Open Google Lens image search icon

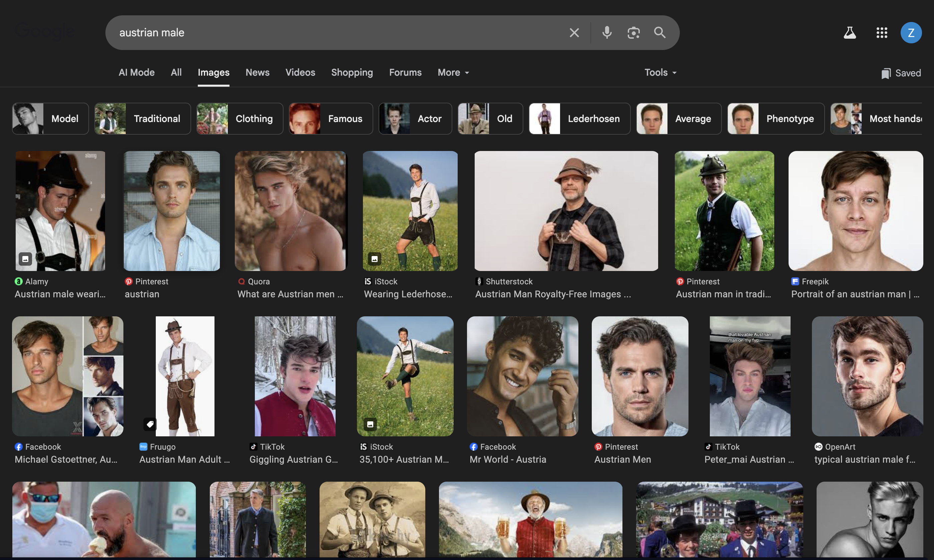pyautogui.click(x=633, y=33)
